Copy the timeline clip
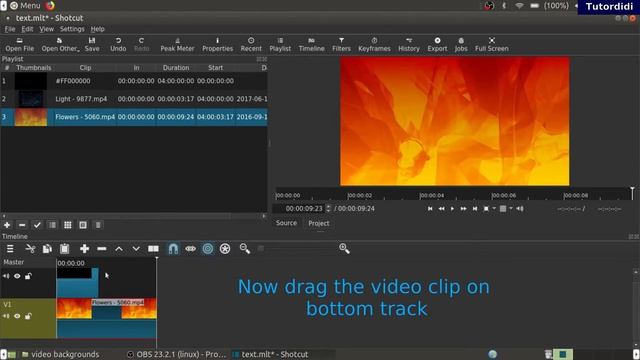Viewport: 640px width, 360px height. [x=47, y=249]
